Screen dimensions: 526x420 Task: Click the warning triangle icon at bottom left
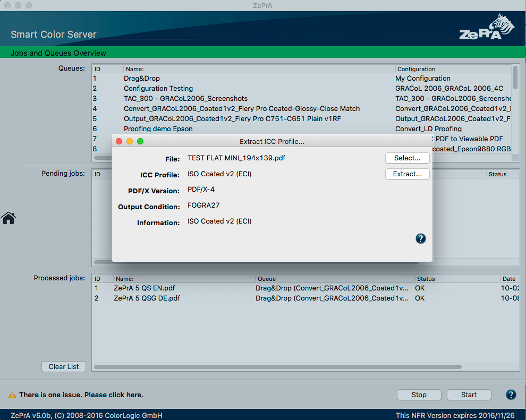click(x=11, y=395)
